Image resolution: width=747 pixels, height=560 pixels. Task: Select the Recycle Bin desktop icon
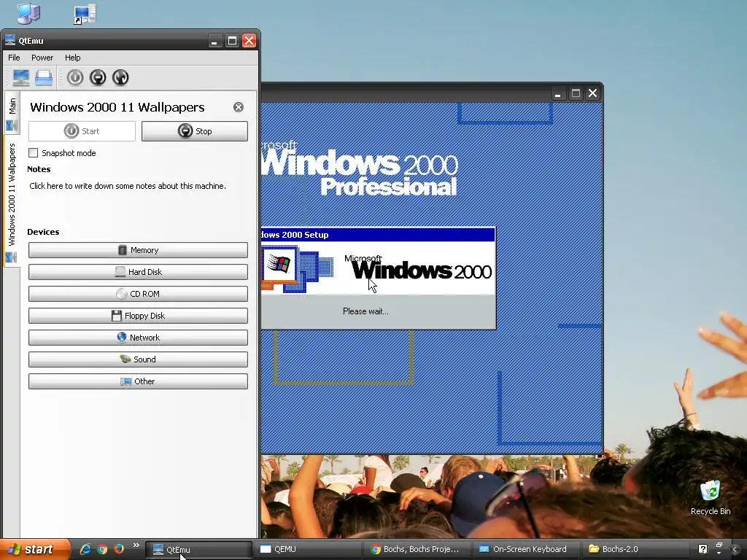click(711, 497)
